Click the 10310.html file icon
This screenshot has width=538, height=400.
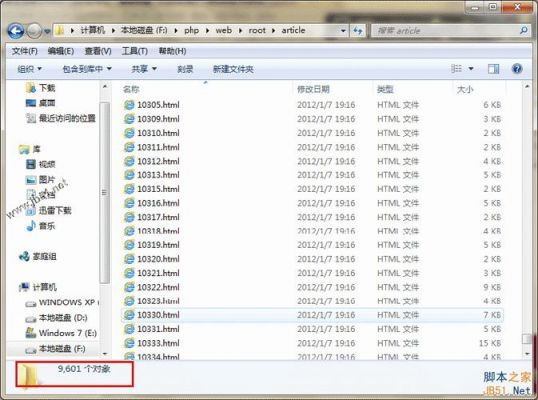click(129, 133)
